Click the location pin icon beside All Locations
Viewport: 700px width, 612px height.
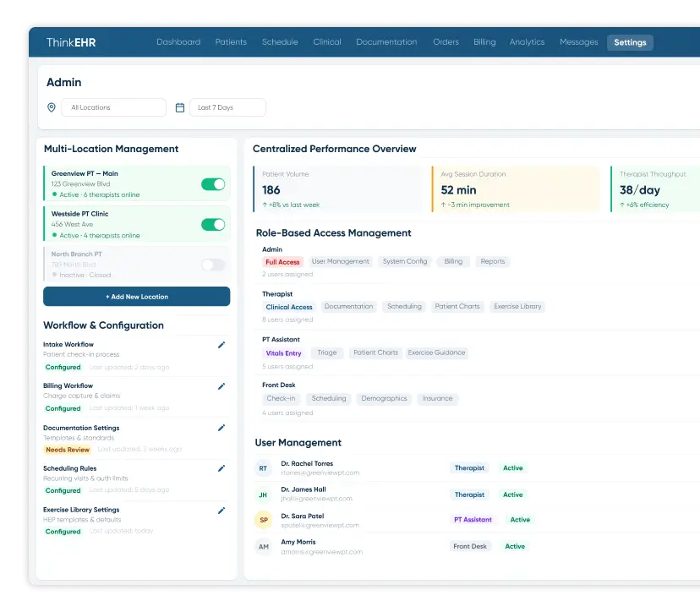52,107
